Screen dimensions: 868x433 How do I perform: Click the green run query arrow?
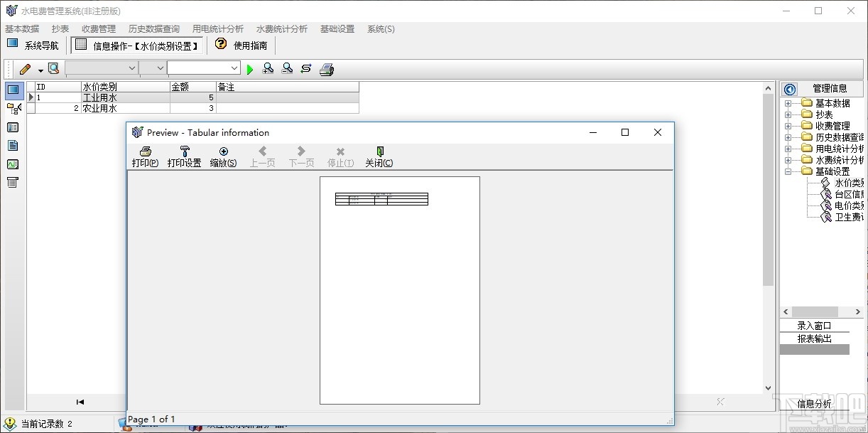click(x=250, y=69)
